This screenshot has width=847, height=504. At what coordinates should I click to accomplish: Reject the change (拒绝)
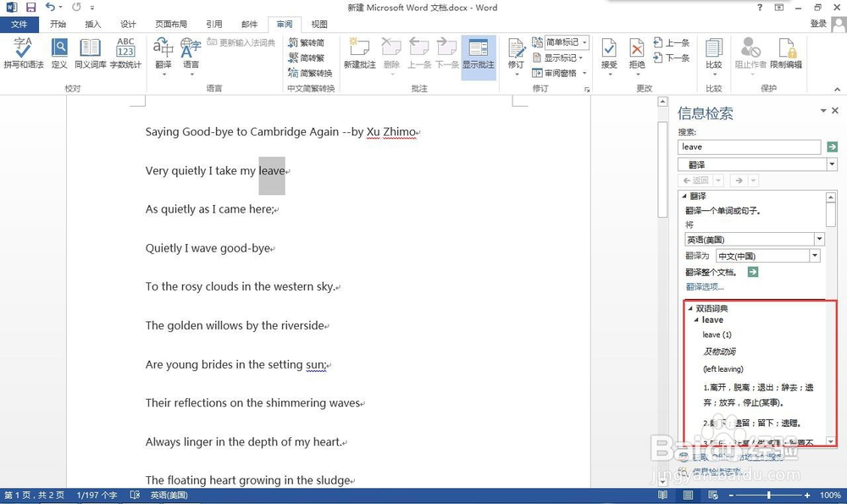point(637,56)
